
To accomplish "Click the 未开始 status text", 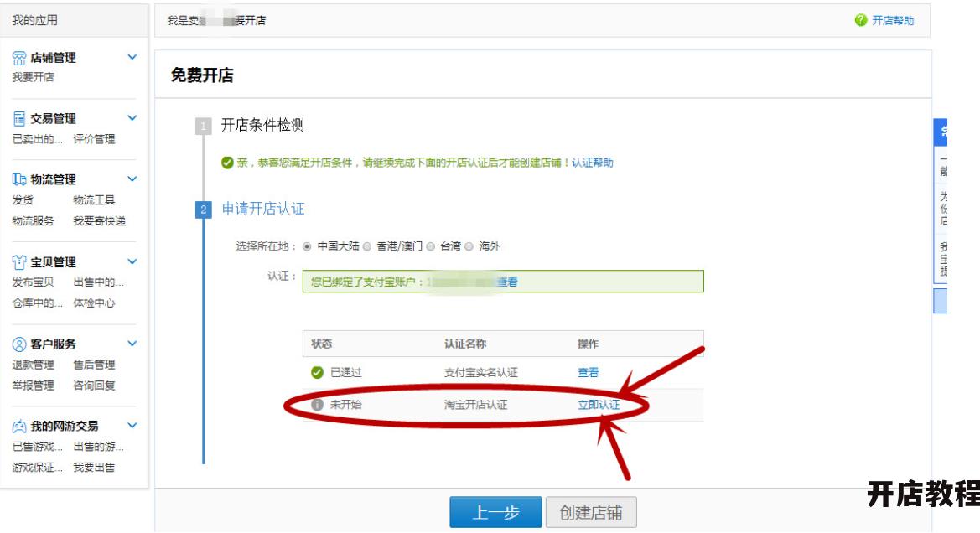I will pyautogui.click(x=345, y=405).
